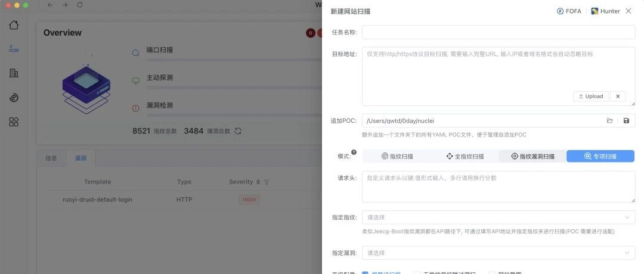Image resolution: width=644 pixels, height=274 pixels.
Task: Open the apps grid sidebar icon
Action: click(x=14, y=122)
